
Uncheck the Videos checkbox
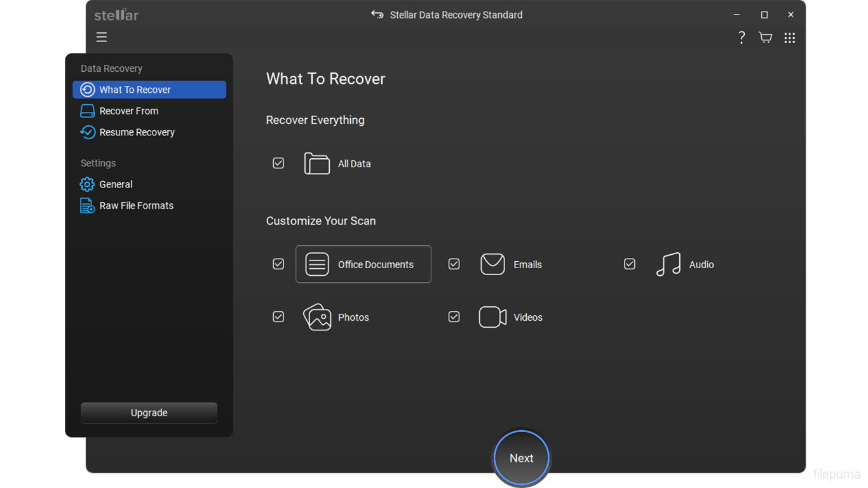coord(454,316)
